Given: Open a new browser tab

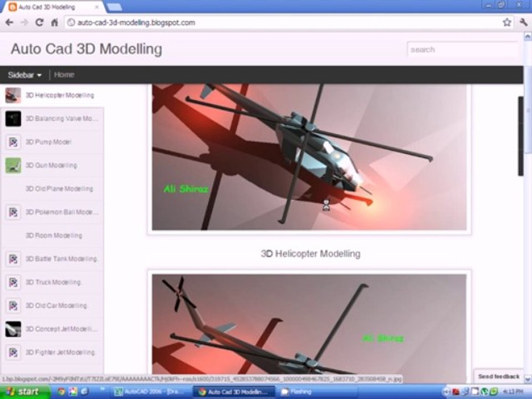Looking at the screenshot, I should click(x=114, y=7).
